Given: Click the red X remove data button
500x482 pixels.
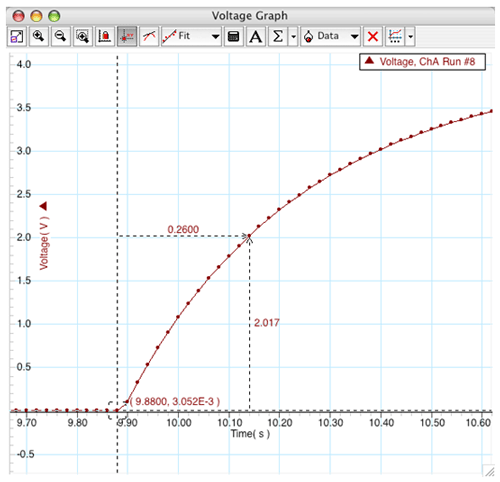Looking at the screenshot, I should point(373,36).
